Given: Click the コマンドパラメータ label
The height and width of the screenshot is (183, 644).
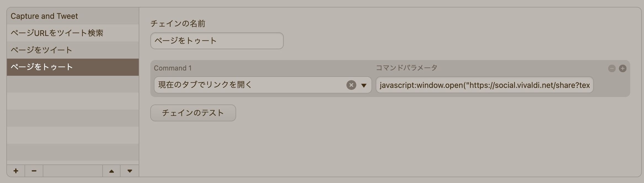Looking at the screenshot, I should (407, 68).
